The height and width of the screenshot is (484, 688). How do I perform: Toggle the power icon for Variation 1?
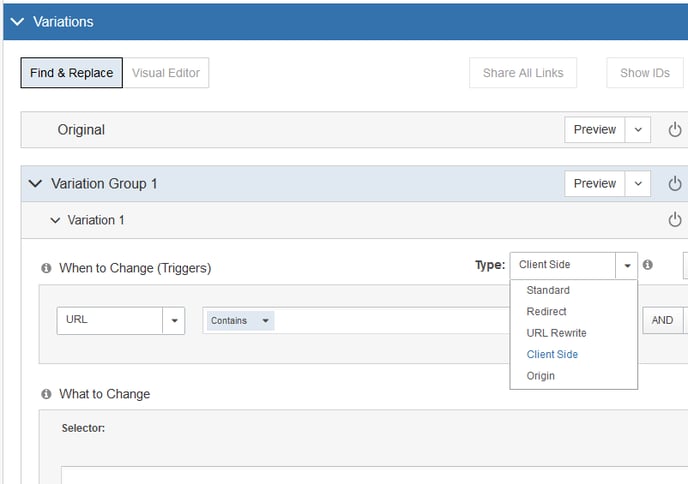pos(675,219)
